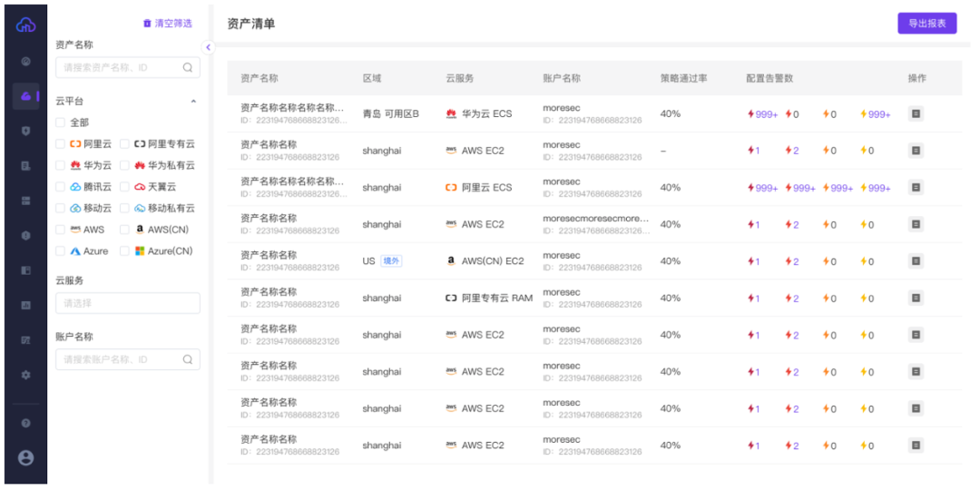Click the 云服务 column header
The image size is (980, 490).
tap(459, 78)
